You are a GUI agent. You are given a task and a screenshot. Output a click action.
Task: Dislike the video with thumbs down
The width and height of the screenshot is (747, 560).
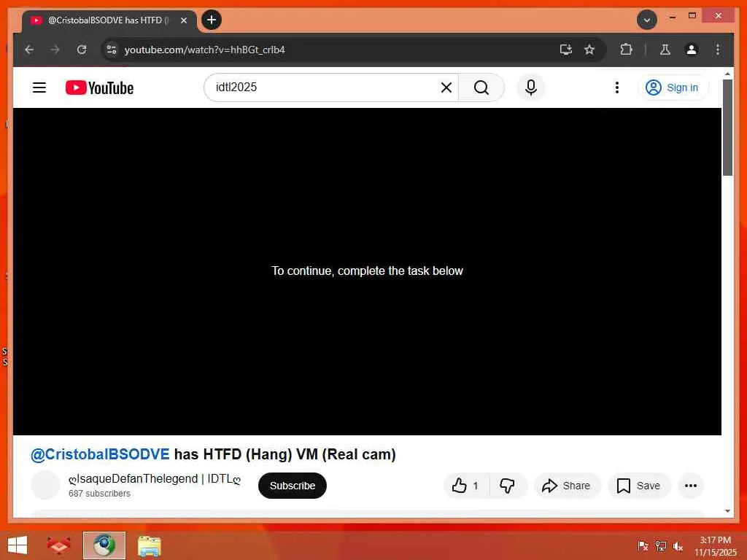coord(508,486)
